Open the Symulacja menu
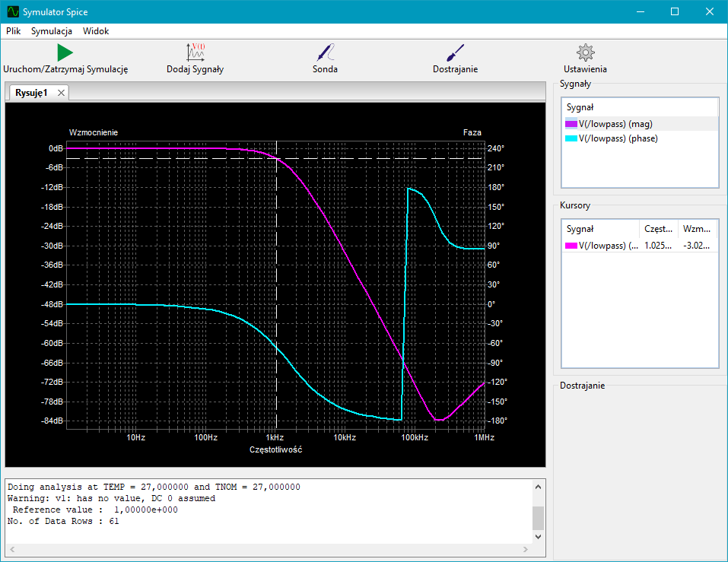Screen dimensions: 728x562 tap(52, 31)
